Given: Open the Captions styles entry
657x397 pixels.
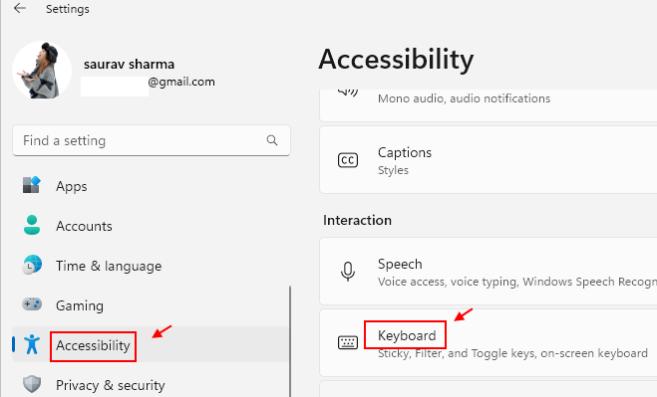Looking at the screenshot, I should tap(488, 160).
